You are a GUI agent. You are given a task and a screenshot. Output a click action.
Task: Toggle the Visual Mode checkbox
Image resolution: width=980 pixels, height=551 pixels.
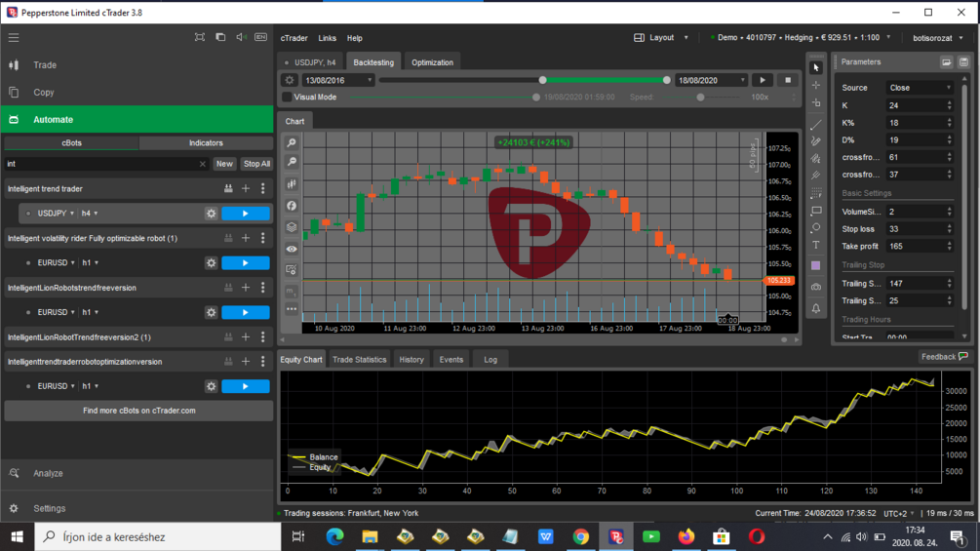[288, 97]
